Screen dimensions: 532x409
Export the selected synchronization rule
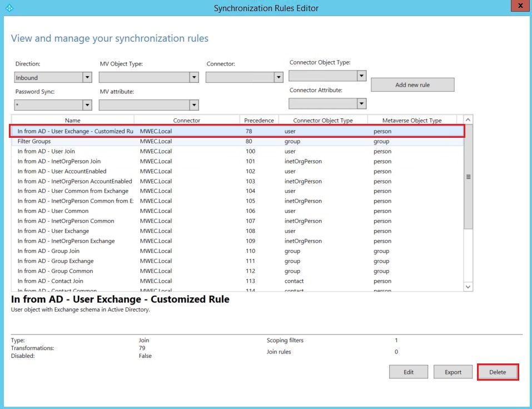coord(453,372)
